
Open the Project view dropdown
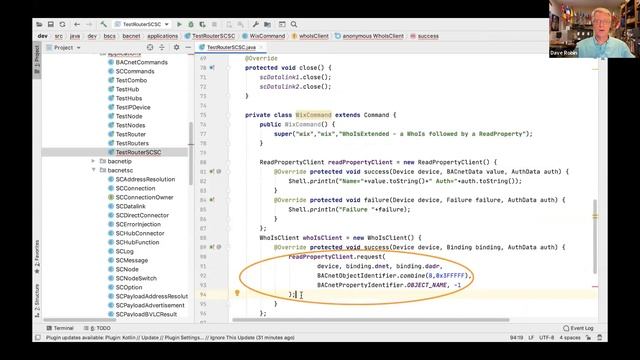(64, 48)
